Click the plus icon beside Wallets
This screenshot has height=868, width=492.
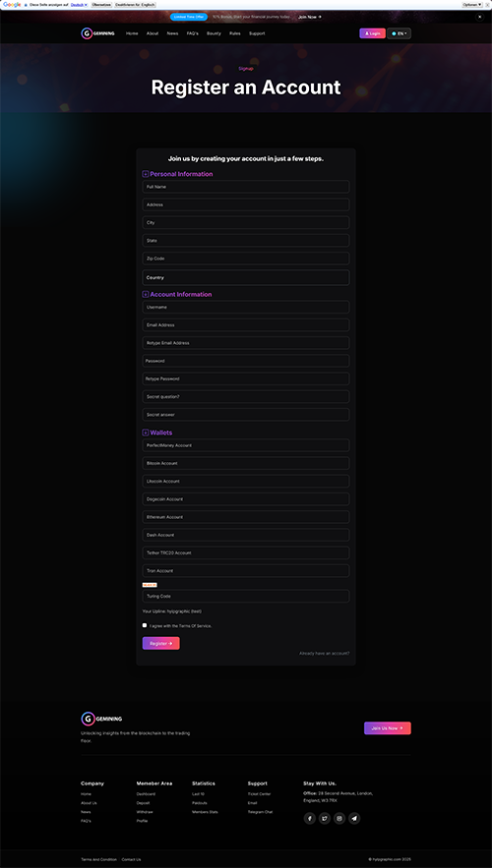[146, 433]
